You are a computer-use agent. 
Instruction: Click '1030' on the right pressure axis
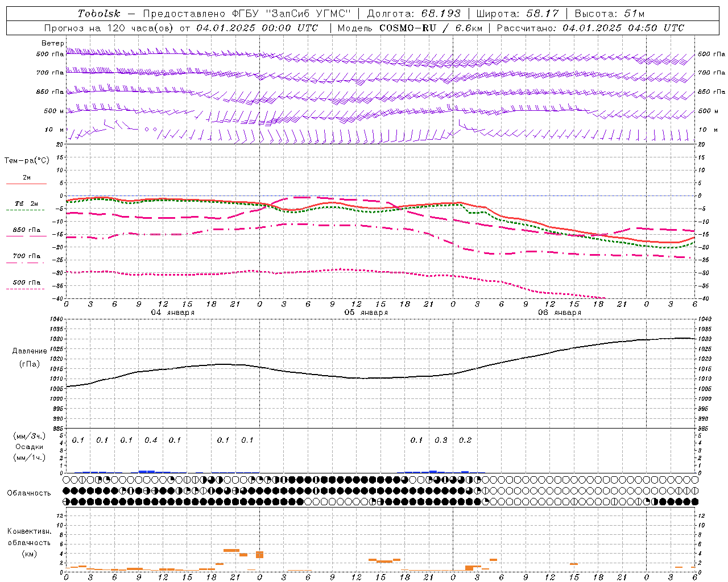(705, 339)
